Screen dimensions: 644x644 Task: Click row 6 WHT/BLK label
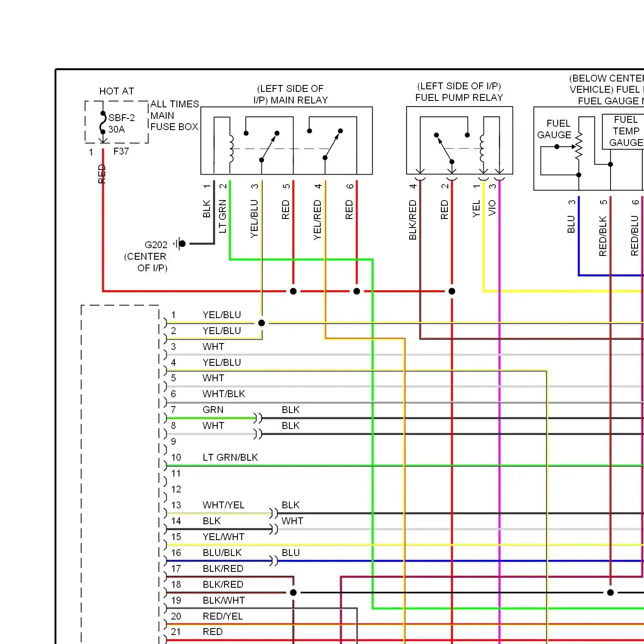tap(224, 394)
